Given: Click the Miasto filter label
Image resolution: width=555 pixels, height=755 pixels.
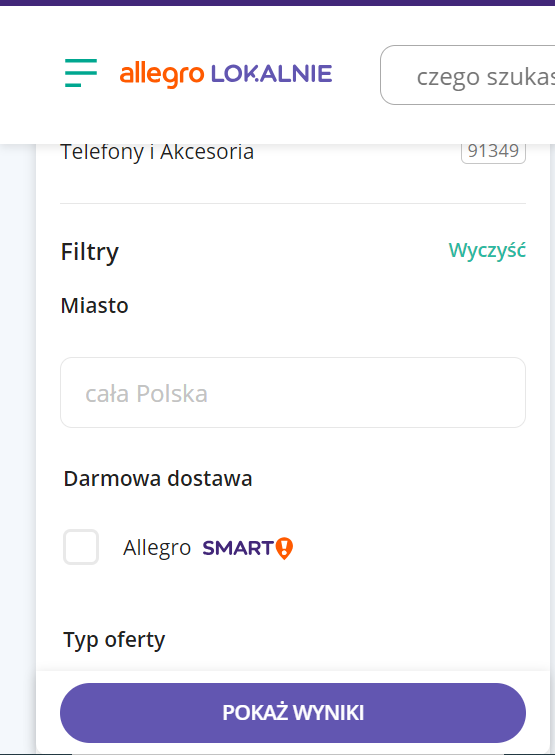Looking at the screenshot, I should (94, 305).
